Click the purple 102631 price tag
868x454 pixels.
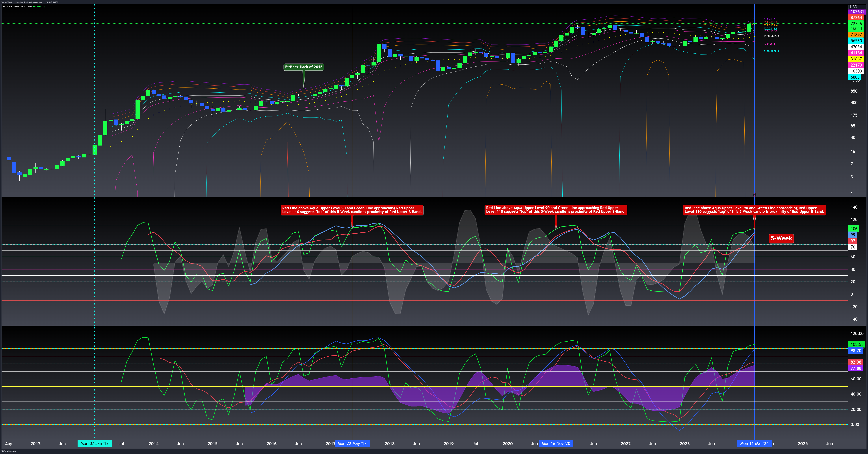tap(857, 11)
